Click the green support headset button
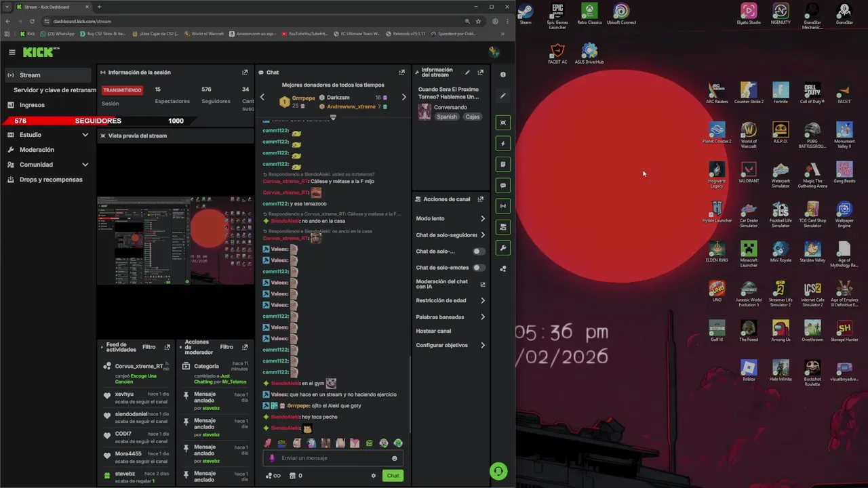868x488 pixels. (x=498, y=471)
